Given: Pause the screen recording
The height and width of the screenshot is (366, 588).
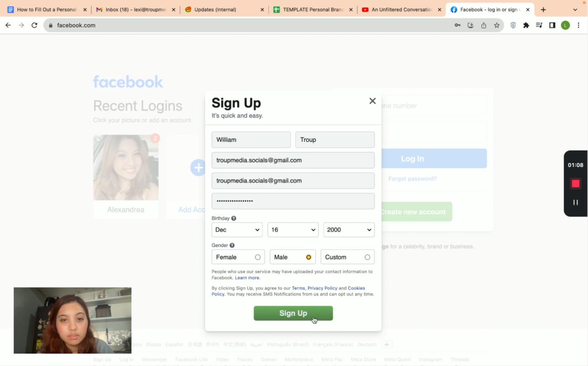Looking at the screenshot, I should (575, 202).
